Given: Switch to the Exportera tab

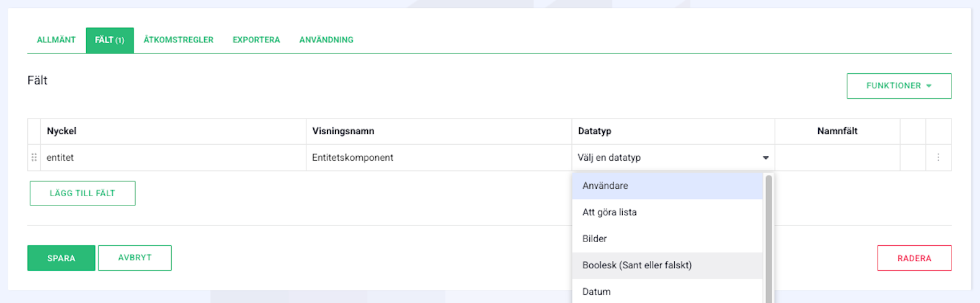Looking at the screenshot, I should pyautogui.click(x=256, y=40).
